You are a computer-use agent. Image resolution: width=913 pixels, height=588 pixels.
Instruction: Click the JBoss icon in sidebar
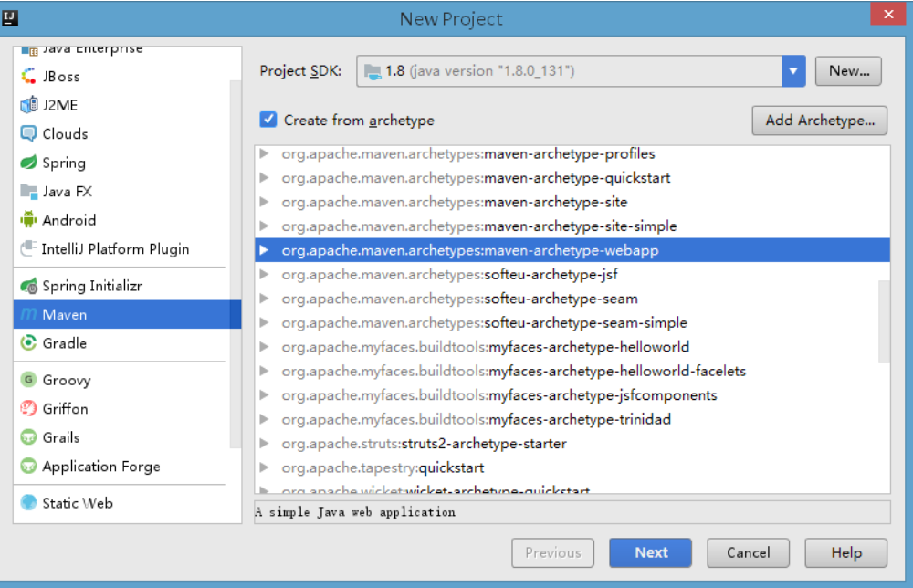pyautogui.click(x=27, y=77)
